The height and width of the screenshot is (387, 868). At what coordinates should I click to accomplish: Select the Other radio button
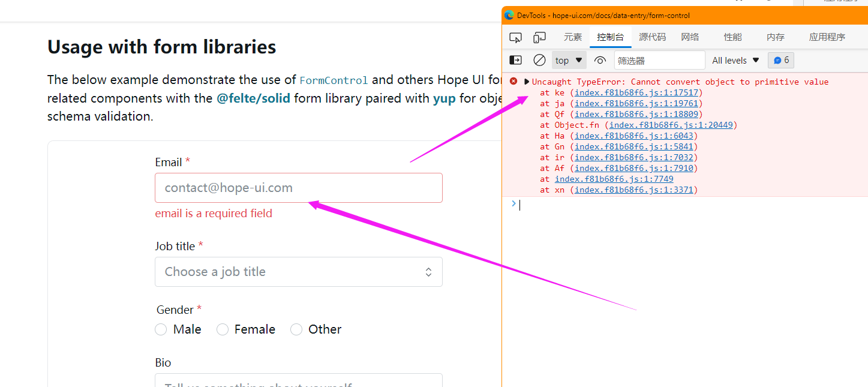point(296,329)
